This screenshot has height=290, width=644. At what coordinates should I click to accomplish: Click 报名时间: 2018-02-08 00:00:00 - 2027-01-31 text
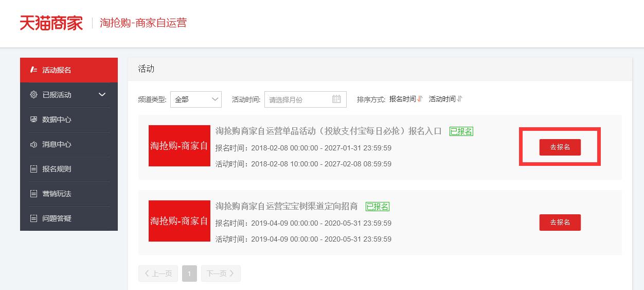(x=303, y=148)
